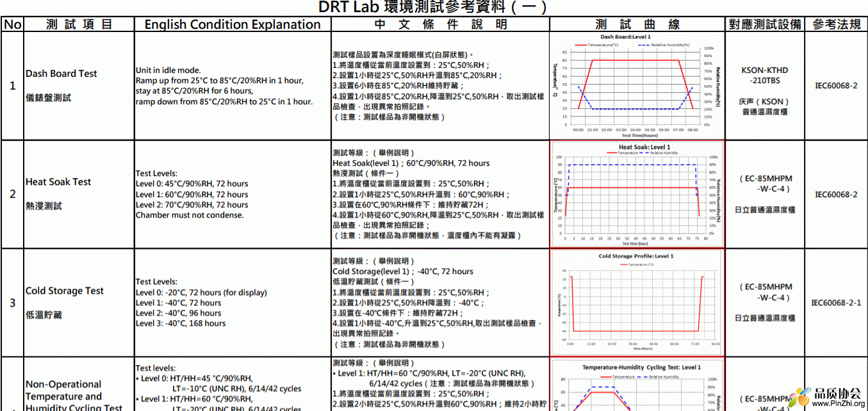Click the '參考法規' column header
The height and width of the screenshot is (411, 868).
(836, 24)
